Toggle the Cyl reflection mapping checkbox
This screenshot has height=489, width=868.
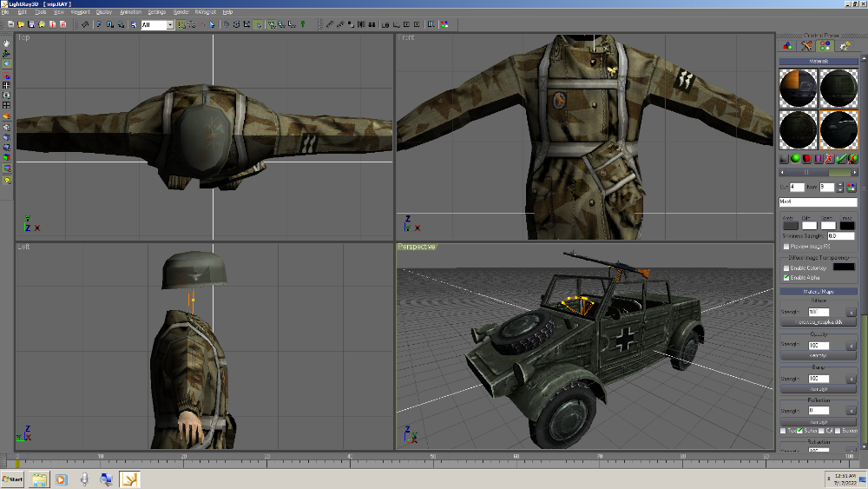click(x=821, y=430)
